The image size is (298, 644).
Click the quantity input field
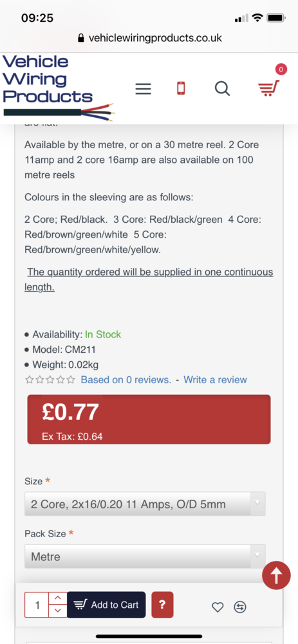click(x=37, y=605)
